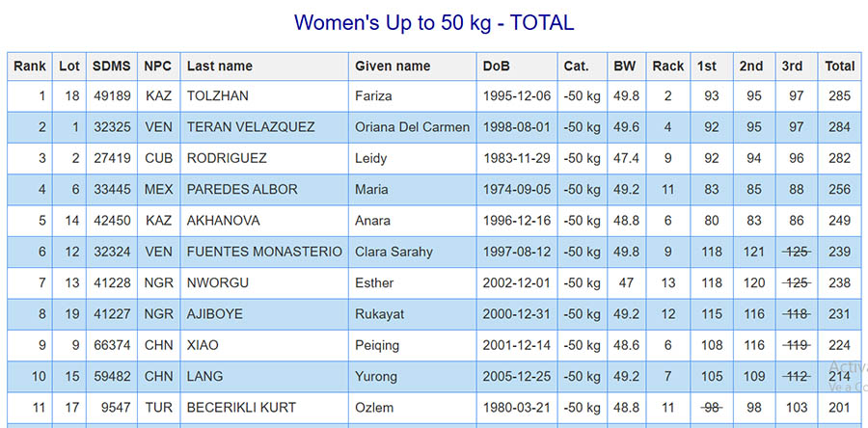868x428 pixels.
Task: Click total 285 in first row
Action: click(839, 96)
